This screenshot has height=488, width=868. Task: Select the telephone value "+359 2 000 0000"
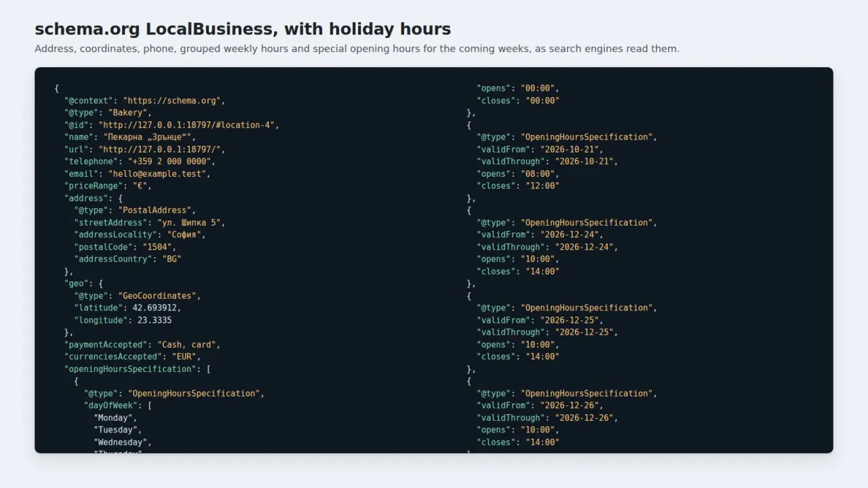click(x=169, y=161)
